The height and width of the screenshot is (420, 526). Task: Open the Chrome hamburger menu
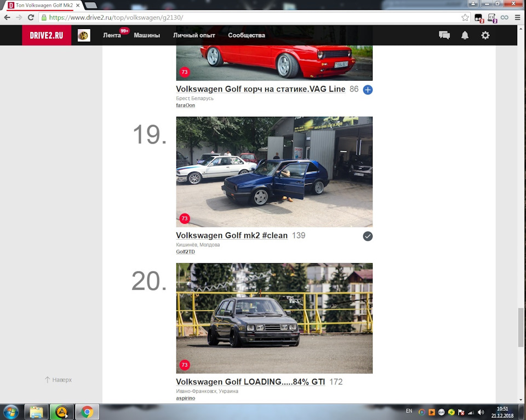click(518, 18)
